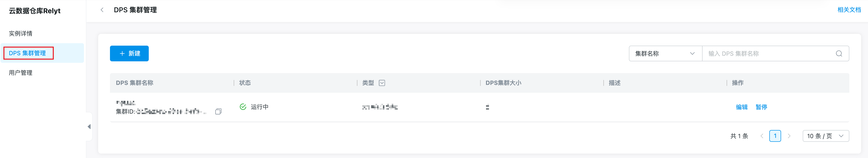Screen dimensions: 868x158
Task: Click the back arrow beside DPS 集群管理
Action: [x=102, y=10]
